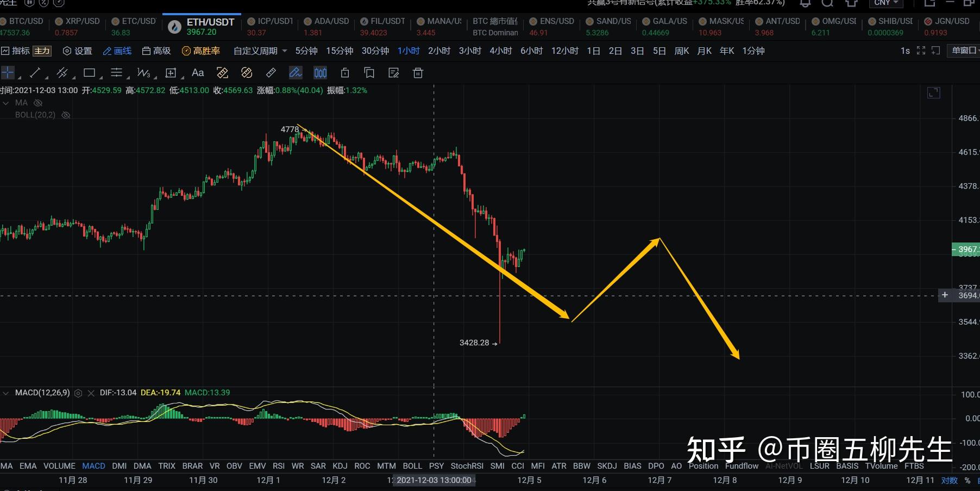Select the SHIB/USD ticker tab

890,26
